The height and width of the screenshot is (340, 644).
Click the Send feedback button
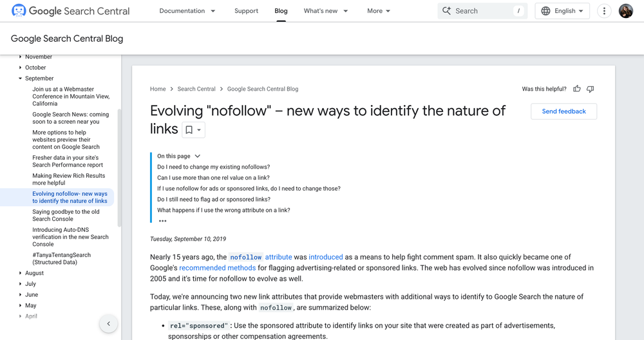(x=564, y=111)
